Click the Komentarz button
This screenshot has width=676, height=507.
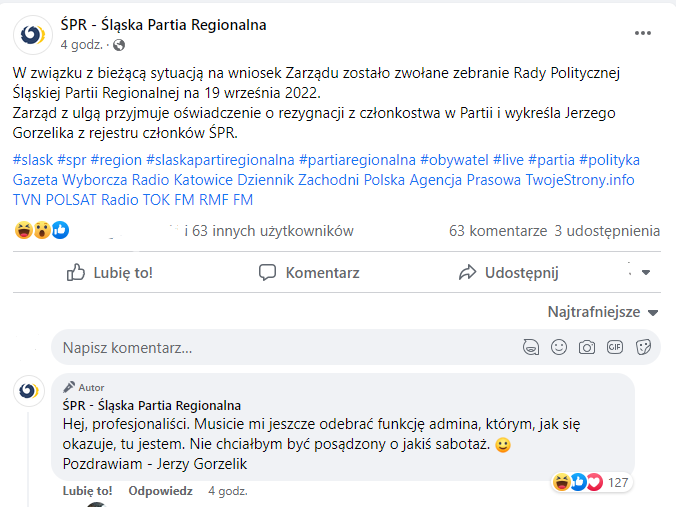[x=309, y=272]
